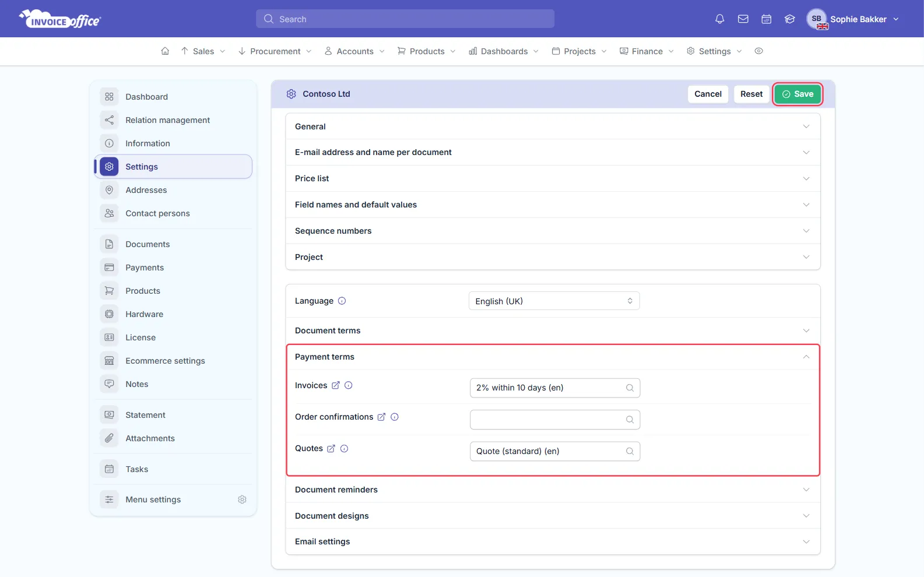This screenshot has height=577, width=924.
Task: Search icon in Quotes payment term field
Action: coord(630,451)
